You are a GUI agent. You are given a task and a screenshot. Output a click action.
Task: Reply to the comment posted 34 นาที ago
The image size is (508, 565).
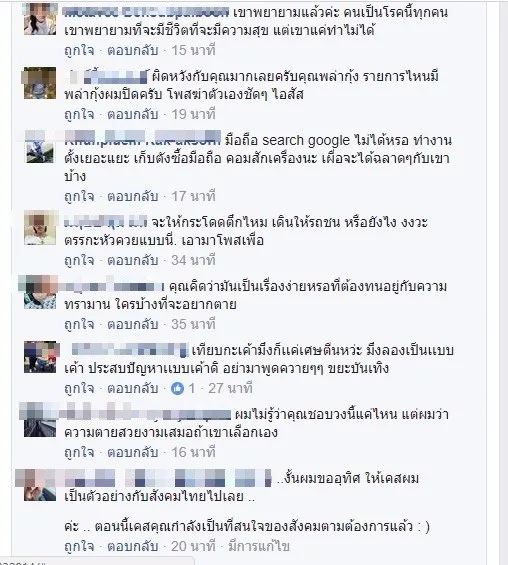(x=133, y=260)
